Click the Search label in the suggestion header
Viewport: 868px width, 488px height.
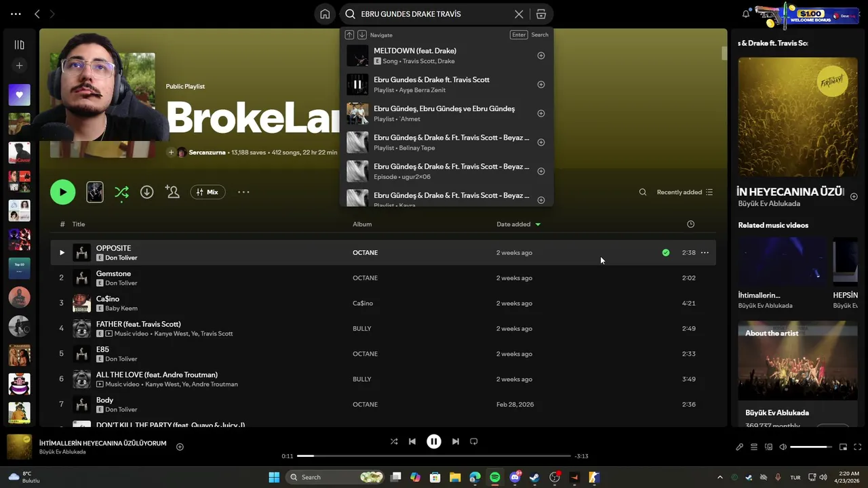[x=540, y=35]
